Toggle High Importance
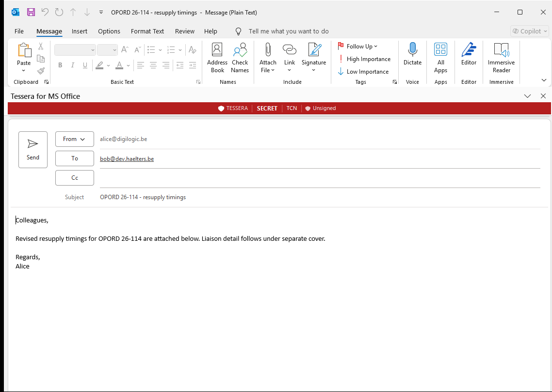 pos(364,59)
